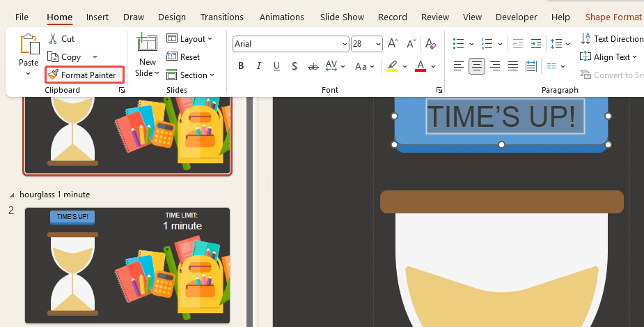This screenshot has width=644, height=327.
Task: Expand the Copy options arrow
Action: click(x=95, y=56)
